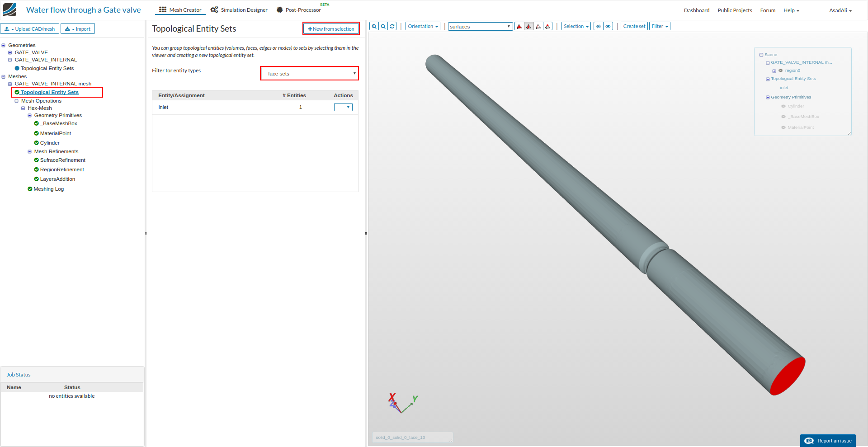Toggle visibility of region0 in Scene tree
The width and height of the screenshot is (868, 447).
(x=781, y=71)
